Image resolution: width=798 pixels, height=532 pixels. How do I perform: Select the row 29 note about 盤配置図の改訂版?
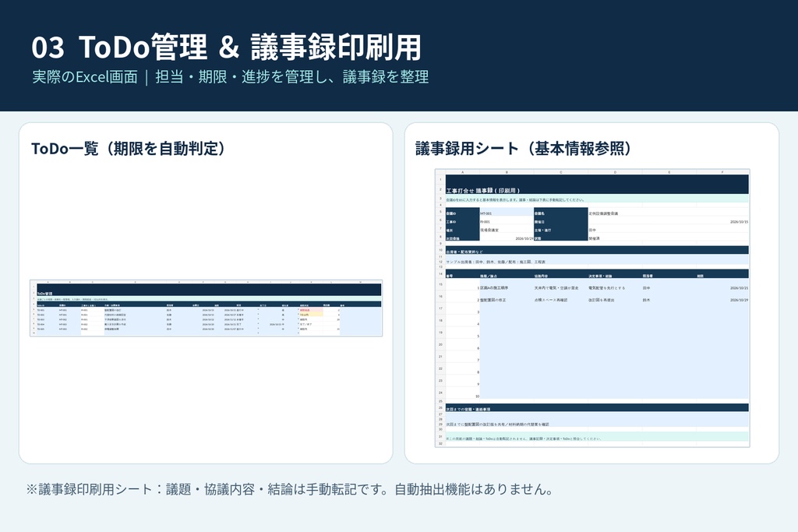(597, 424)
